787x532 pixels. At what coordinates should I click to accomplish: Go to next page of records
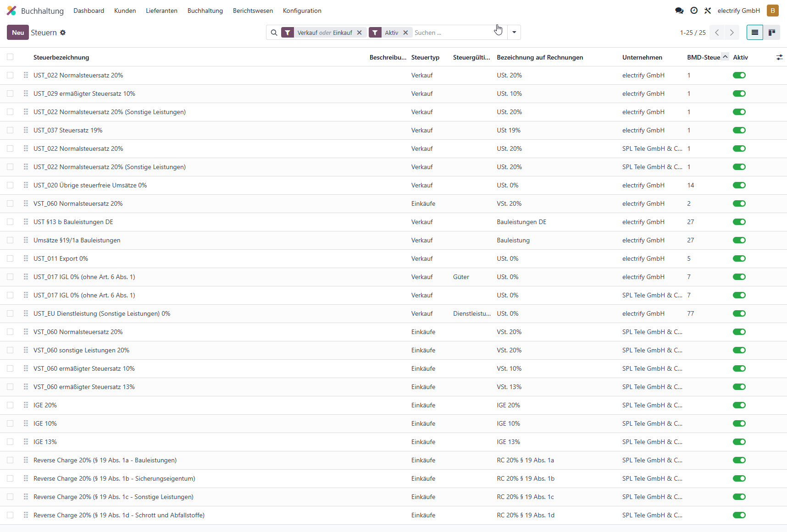(x=732, y=33)
